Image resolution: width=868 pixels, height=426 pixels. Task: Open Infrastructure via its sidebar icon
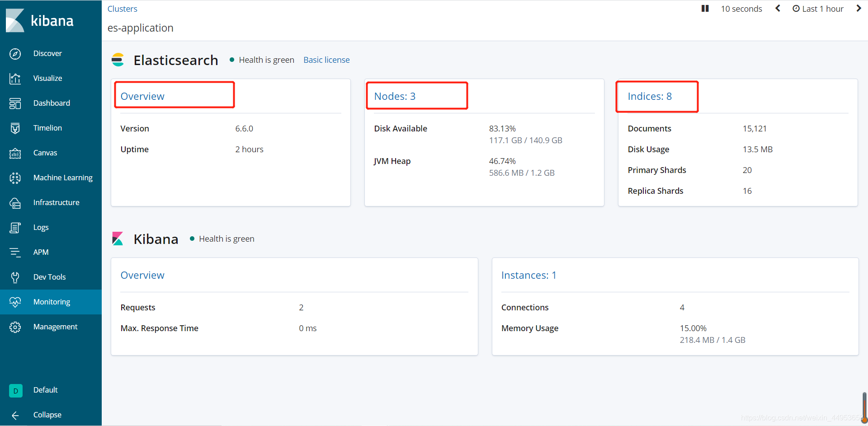(x=15, y=203)
